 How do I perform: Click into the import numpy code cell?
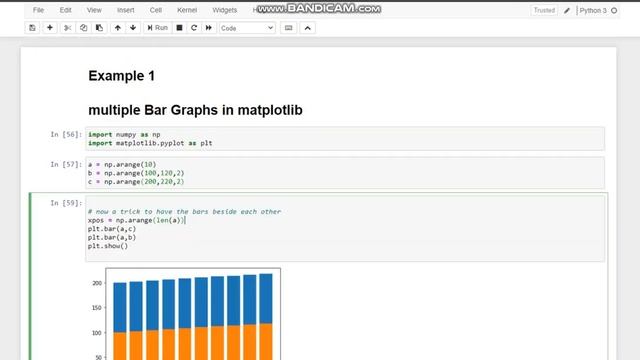pyautogui.click(x=345, y=139)
